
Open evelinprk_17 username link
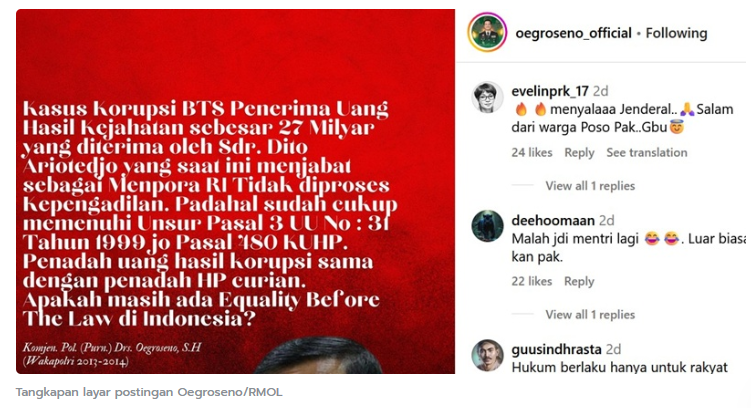coord(550,91)
